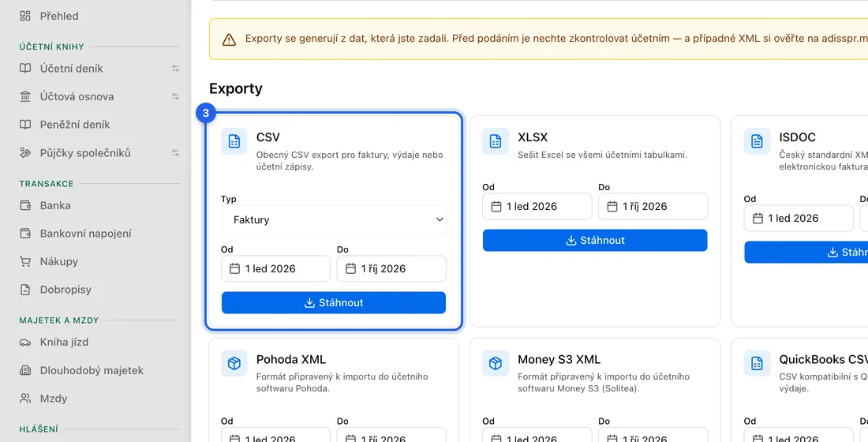The height and width of the screenshot is (442, 868).
Task: Open XLSX Do date picker
Action: (653, 207)
